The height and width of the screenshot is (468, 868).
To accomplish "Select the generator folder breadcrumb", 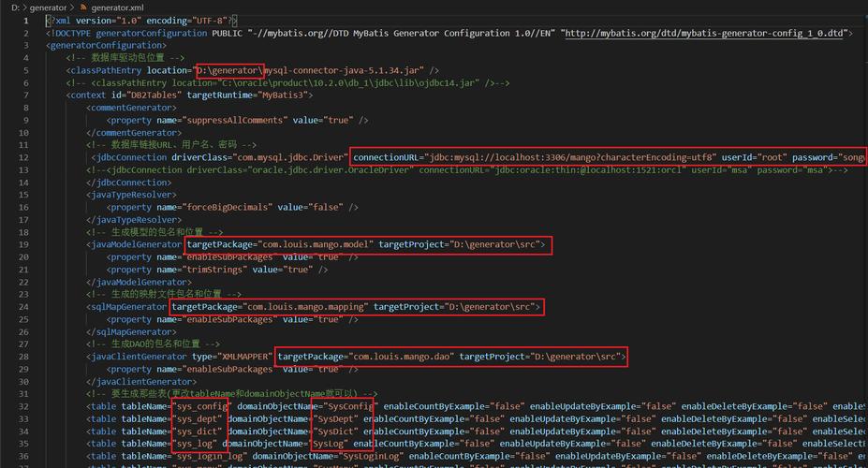I will coord(48,7).
